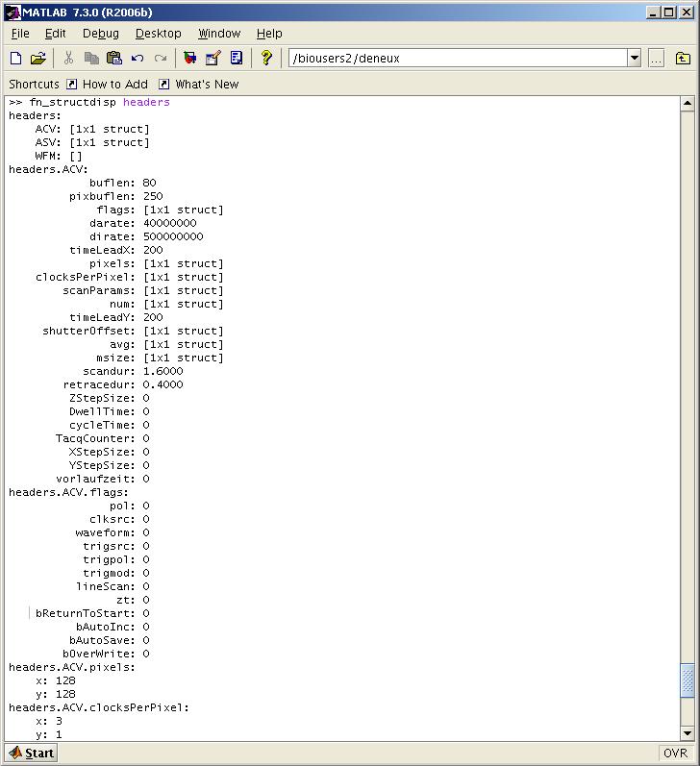
Task: Browse for folder with ellipsis button
Action: (x=656, y=58)
